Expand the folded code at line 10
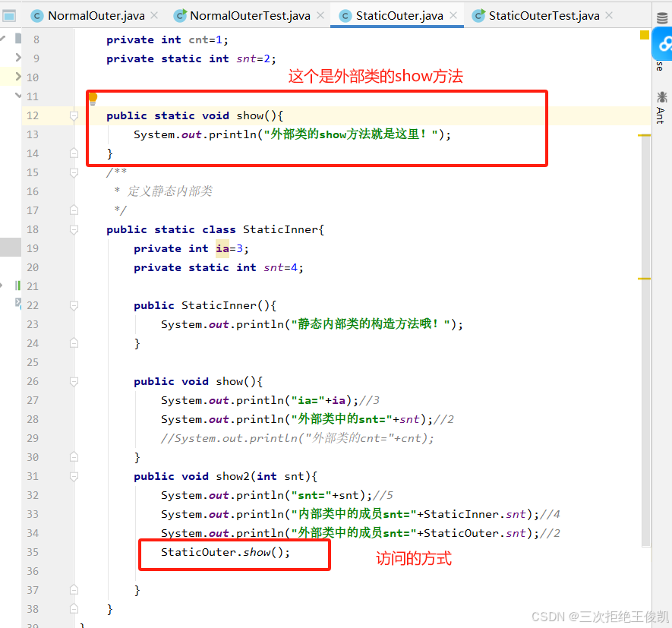This screenshot has height=628, width=672. click(19, 77)
